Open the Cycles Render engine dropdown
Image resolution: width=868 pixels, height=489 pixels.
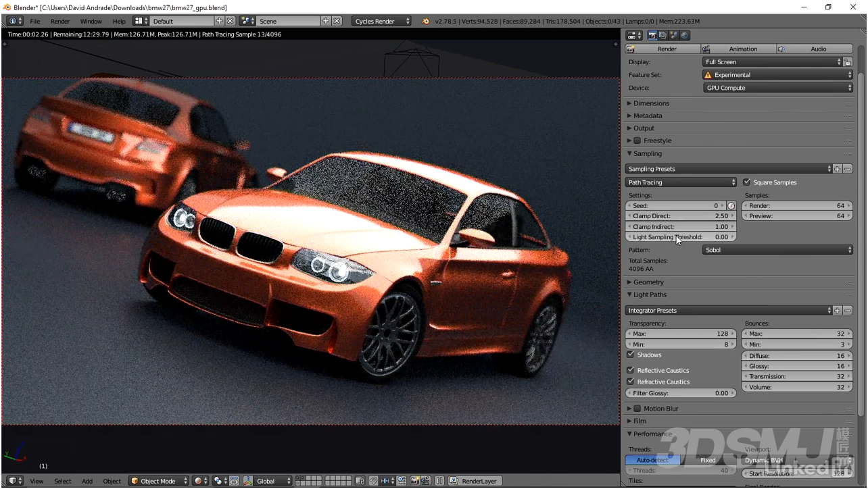382,21
